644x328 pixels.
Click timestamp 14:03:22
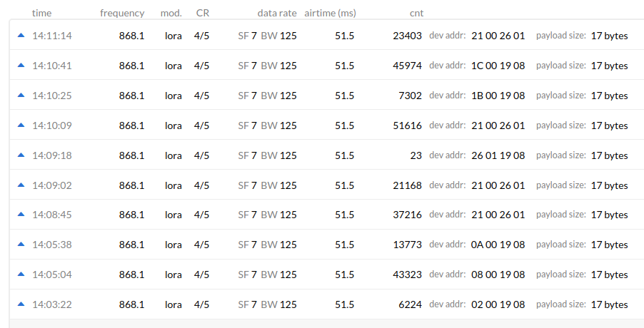click(51, 304)
